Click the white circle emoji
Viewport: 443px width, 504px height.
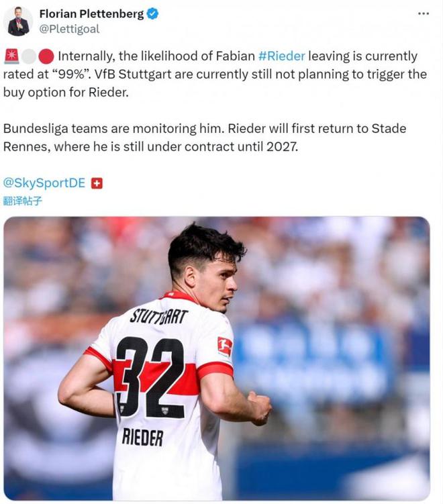(28, 56)
